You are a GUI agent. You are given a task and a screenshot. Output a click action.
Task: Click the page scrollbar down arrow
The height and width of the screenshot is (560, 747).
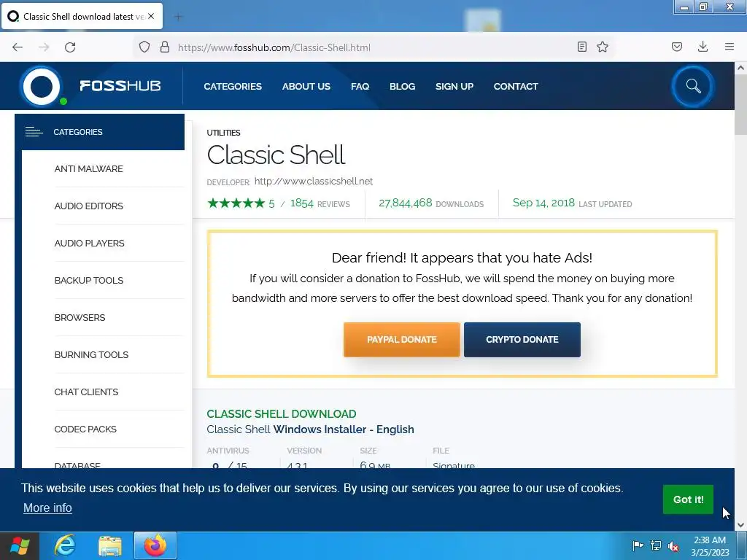coord(740,525)
